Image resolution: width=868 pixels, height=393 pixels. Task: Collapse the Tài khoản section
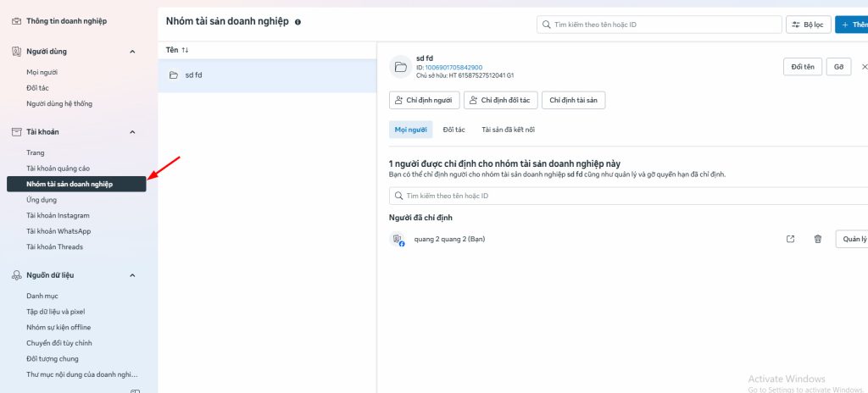[132, 132]
